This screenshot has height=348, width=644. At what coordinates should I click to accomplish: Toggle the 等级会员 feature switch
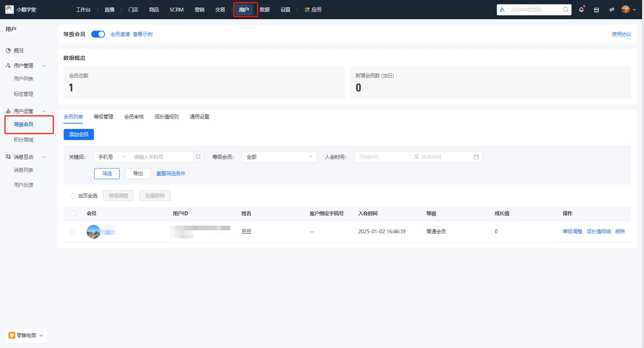98,34
